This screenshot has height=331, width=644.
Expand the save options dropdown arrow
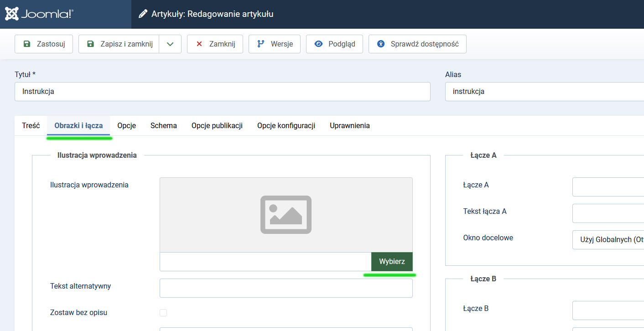170,44
